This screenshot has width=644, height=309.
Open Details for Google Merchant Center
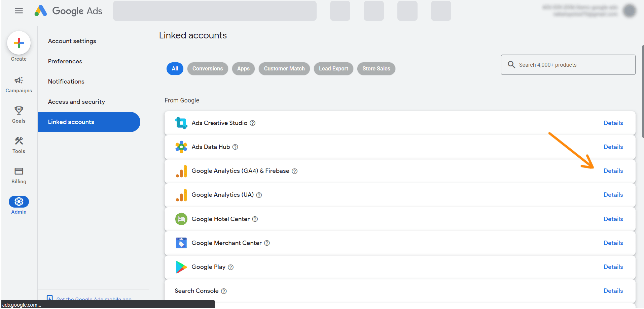[613, 243]
